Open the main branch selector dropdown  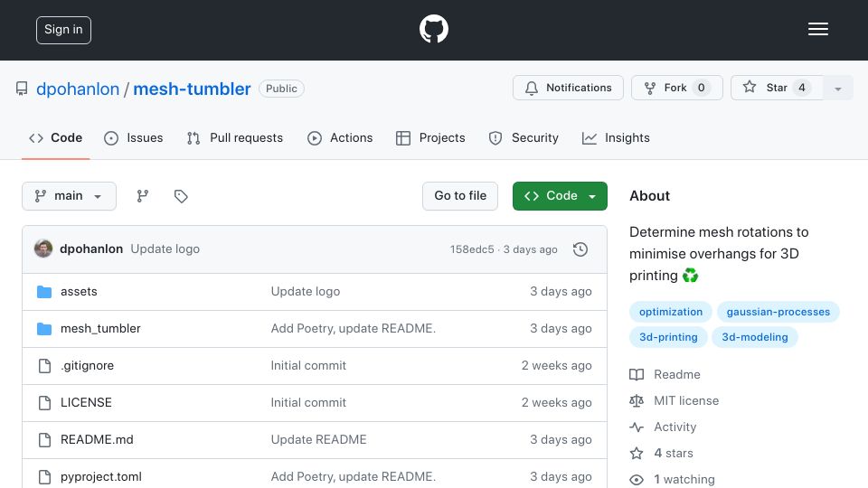[70, 196]
